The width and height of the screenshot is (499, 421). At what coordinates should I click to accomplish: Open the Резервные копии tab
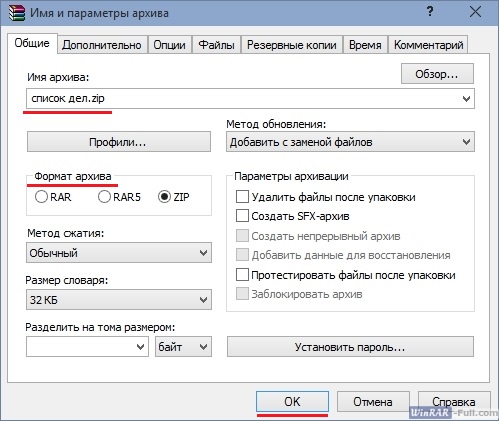(x=292, y=45)
